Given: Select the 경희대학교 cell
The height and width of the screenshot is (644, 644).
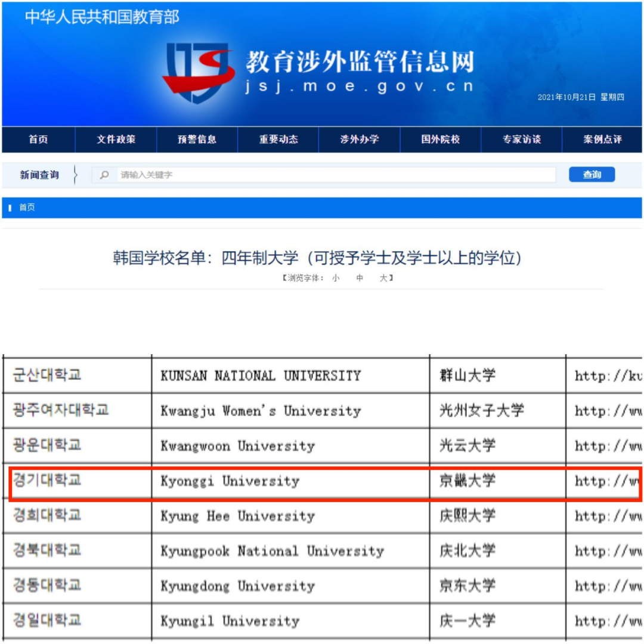Looking at the screenshot, I should coord(77,515).
